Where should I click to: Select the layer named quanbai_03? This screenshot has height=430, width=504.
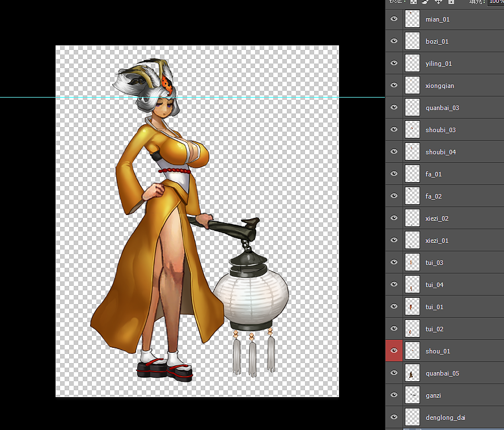point(442,108)
